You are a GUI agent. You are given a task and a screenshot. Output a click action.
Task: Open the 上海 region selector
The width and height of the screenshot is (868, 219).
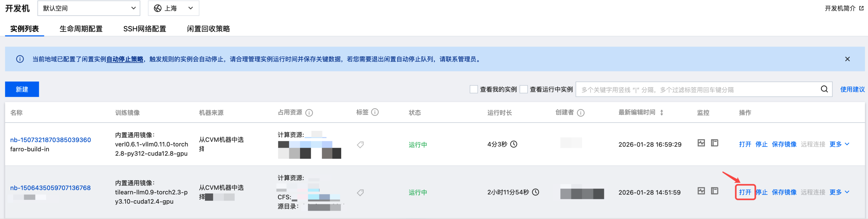point(174,8)
